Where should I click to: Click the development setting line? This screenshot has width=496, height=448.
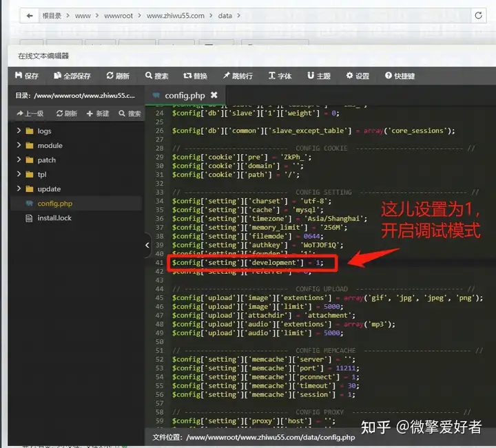248,263
